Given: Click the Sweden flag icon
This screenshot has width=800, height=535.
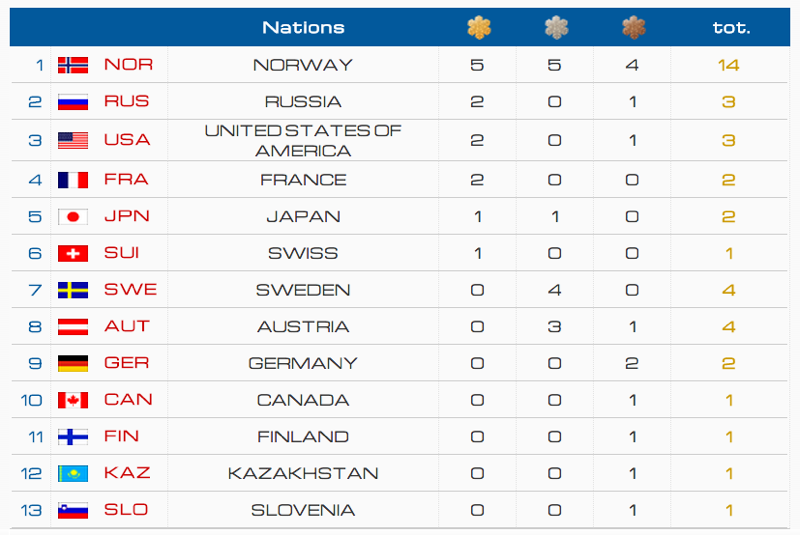Looking at the screenshot, I should point(74,290).
